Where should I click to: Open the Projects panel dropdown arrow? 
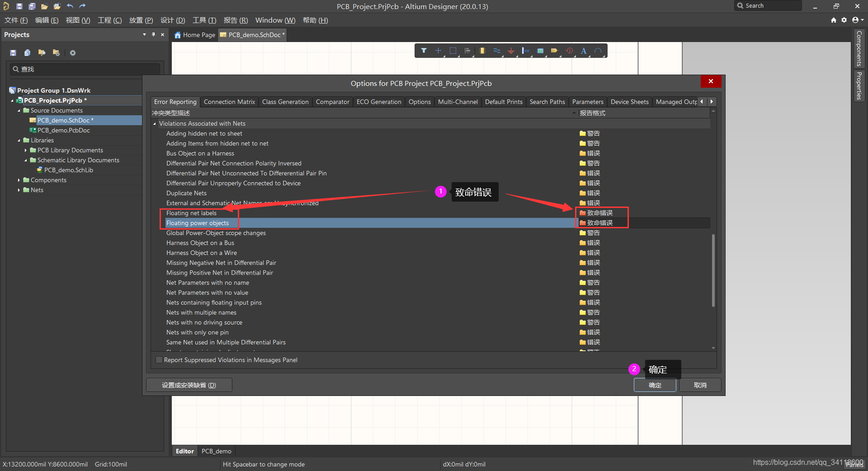coord(144,34)
